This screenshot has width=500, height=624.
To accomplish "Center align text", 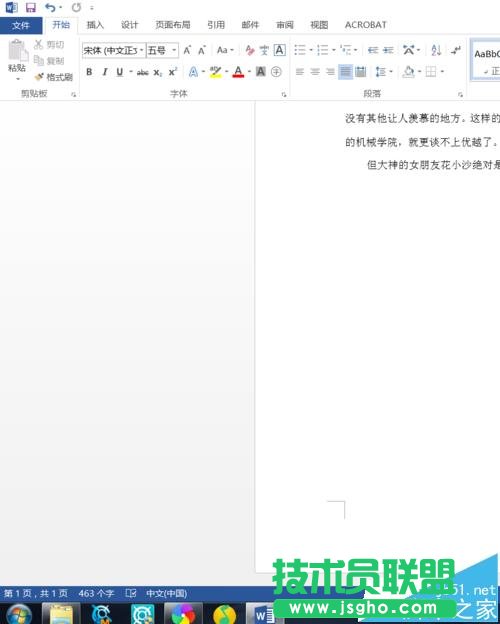I will pyautogui.click(x=315, y=72).
